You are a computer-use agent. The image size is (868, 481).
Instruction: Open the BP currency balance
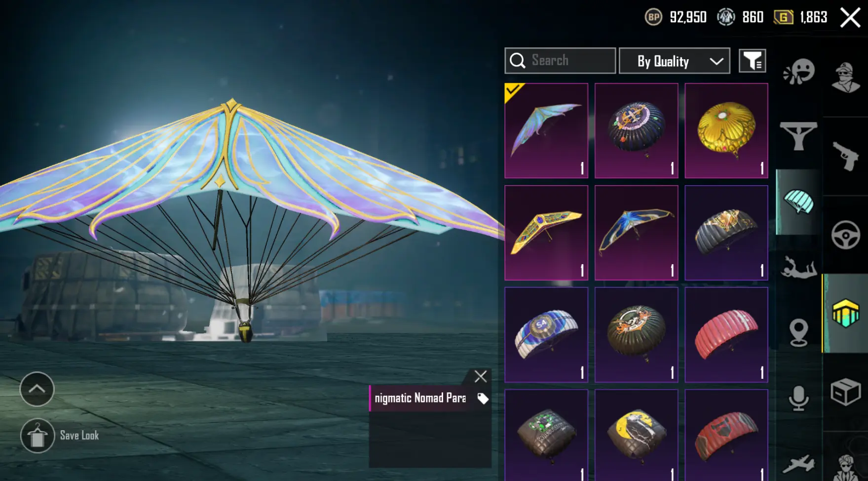676,17
